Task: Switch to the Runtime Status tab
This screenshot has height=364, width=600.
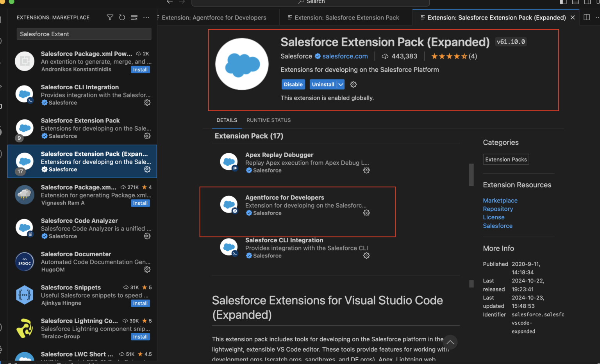Action: (268, 120)
